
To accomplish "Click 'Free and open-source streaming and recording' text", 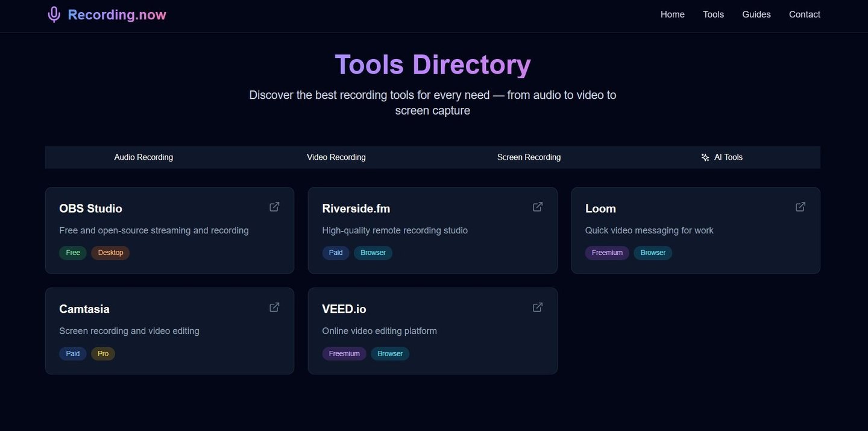I will 154,230.
